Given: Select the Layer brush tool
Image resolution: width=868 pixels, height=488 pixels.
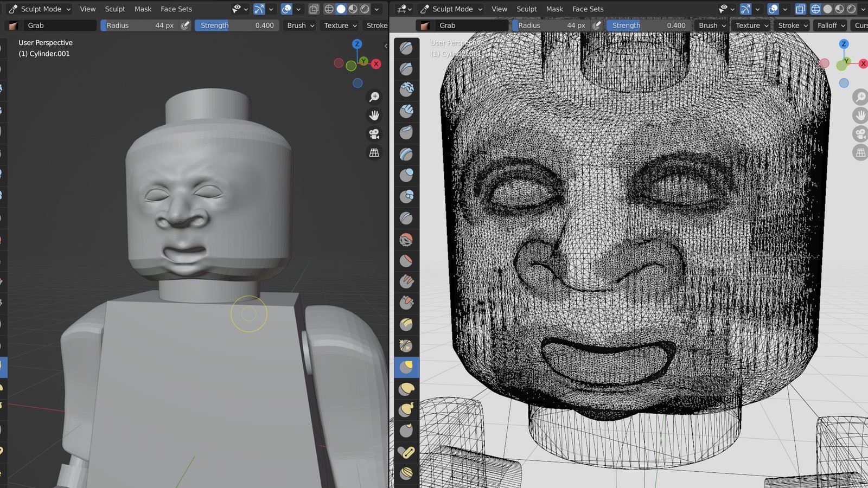Looking at the screenshot, I should [406, 155].
